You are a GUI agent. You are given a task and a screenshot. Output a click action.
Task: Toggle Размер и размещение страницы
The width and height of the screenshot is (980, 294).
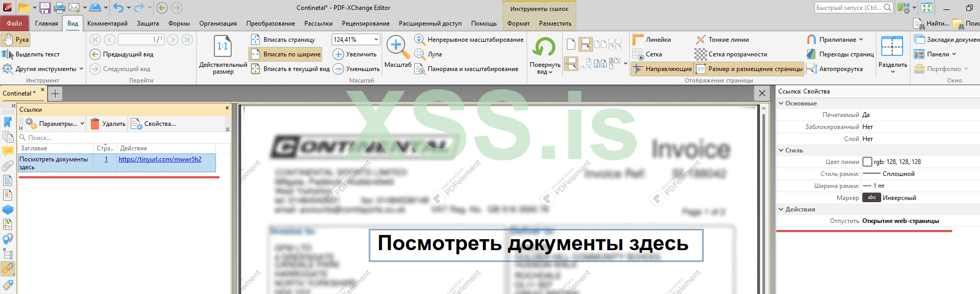click(749, 69)
